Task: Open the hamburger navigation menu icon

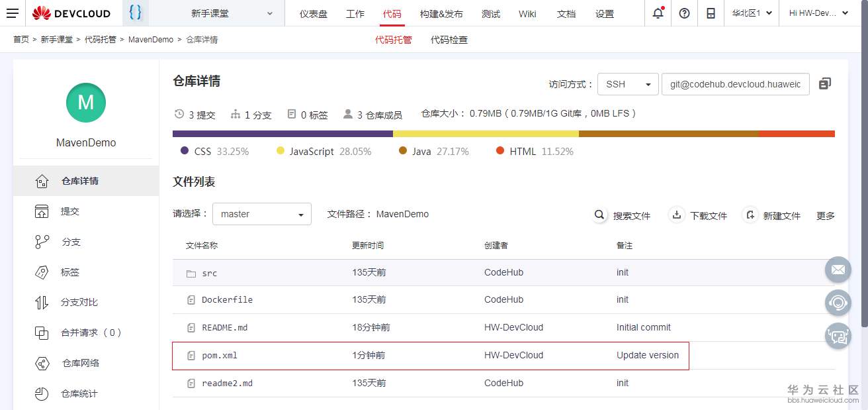Action: tap(13, 13)
